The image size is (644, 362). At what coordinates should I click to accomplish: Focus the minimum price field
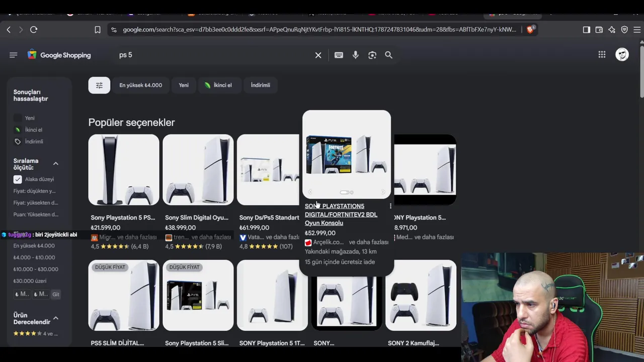click(22, 294)
